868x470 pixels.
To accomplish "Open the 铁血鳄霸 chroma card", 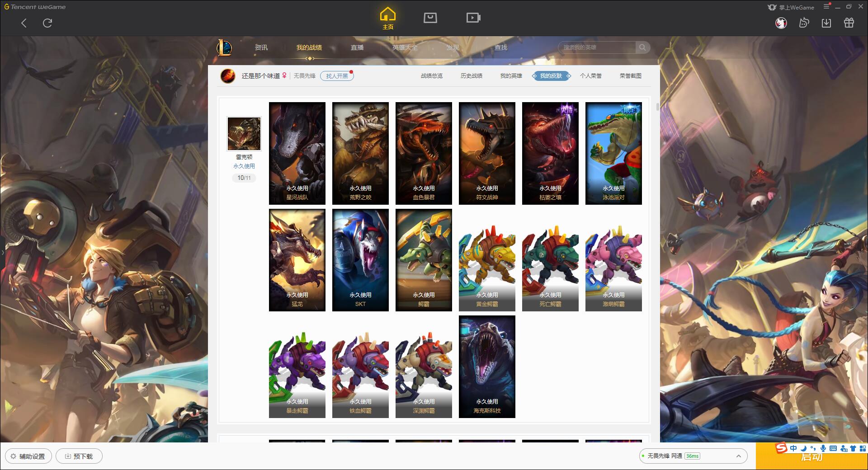I will click(360, 367).
